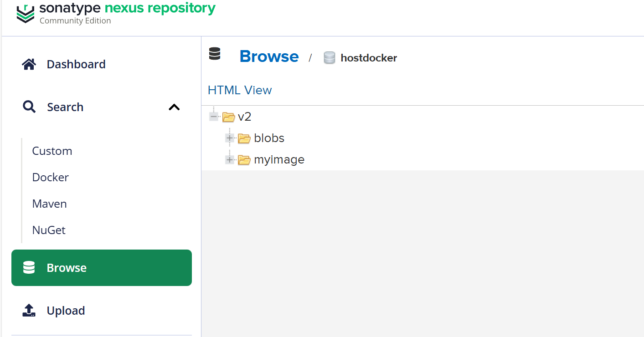Click the Browse database icon in sidebar

pos(29,268)
